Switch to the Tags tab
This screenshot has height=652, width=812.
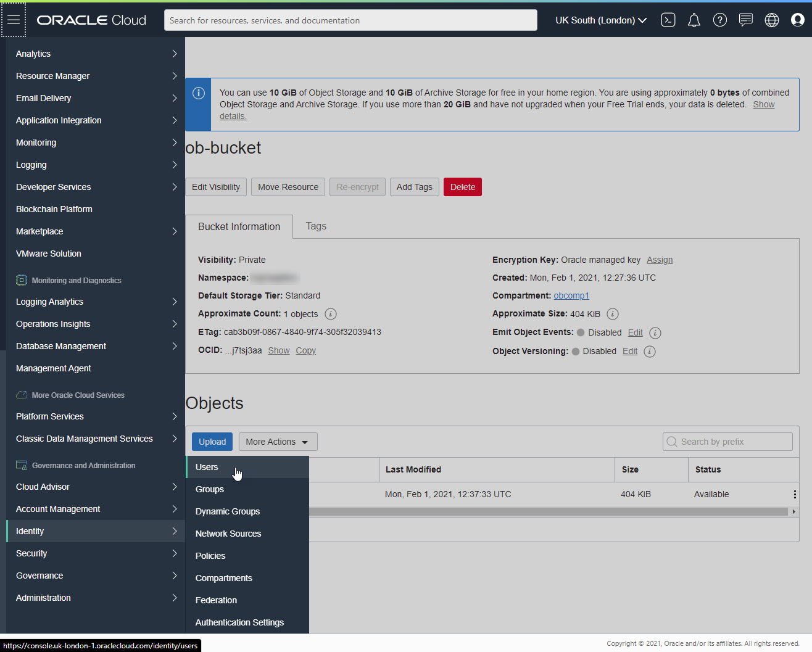click(x=316, y=226)
